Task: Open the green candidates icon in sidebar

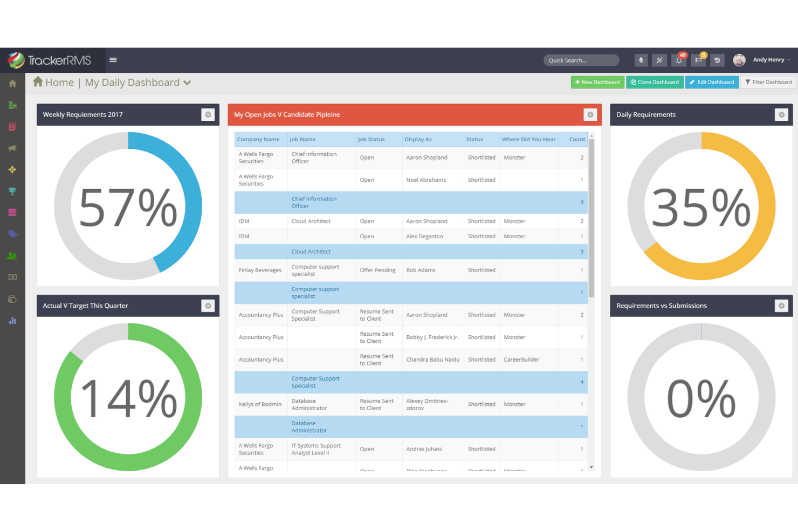Action: [12, 255]
